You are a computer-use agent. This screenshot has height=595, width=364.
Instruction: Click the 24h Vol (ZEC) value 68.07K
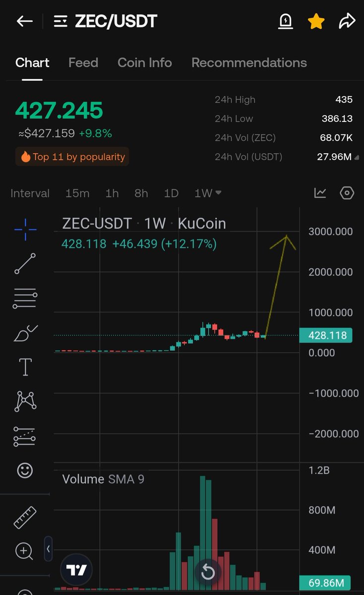point(336,138)
